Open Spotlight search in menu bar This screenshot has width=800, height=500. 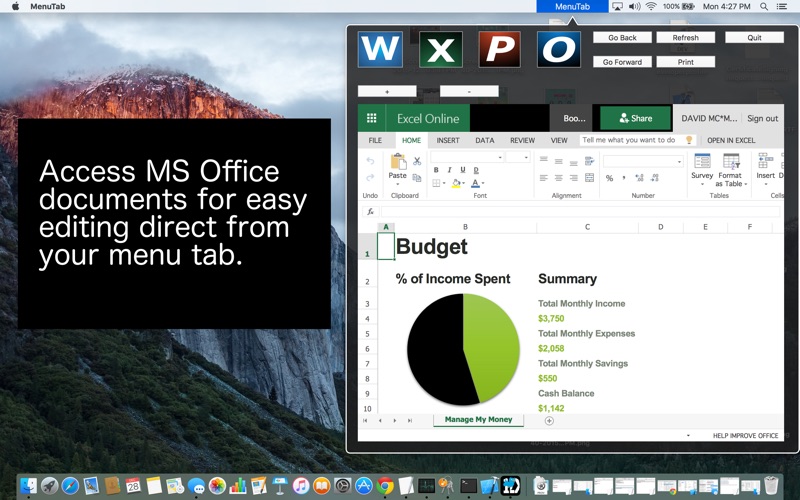coord(764,6)
